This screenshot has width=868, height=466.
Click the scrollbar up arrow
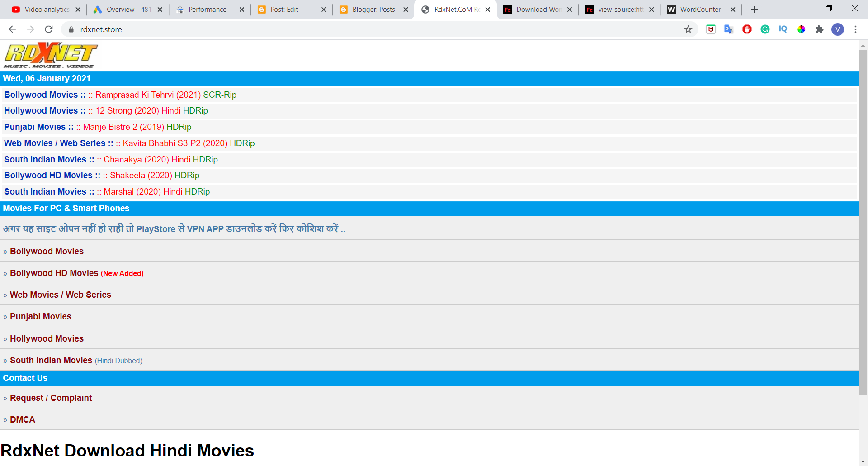[863, 45]
